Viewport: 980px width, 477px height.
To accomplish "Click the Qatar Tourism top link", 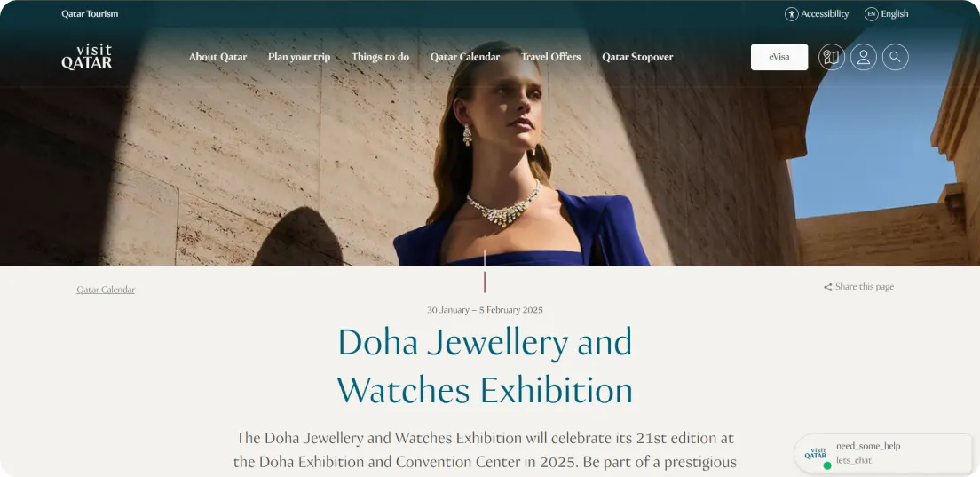I will click(x=90, y=13).
